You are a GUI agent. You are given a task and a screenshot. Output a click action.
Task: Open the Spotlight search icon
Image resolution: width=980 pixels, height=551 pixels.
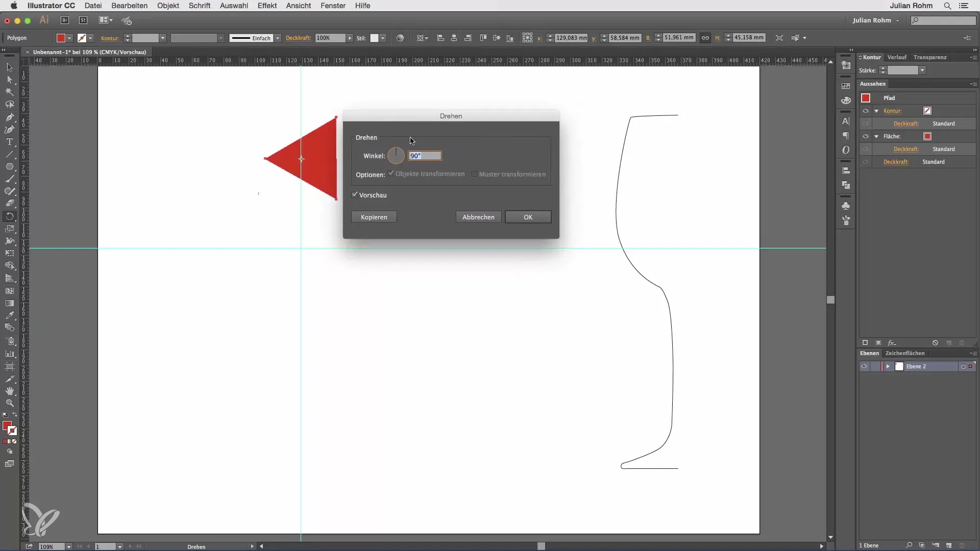point(947,6)
